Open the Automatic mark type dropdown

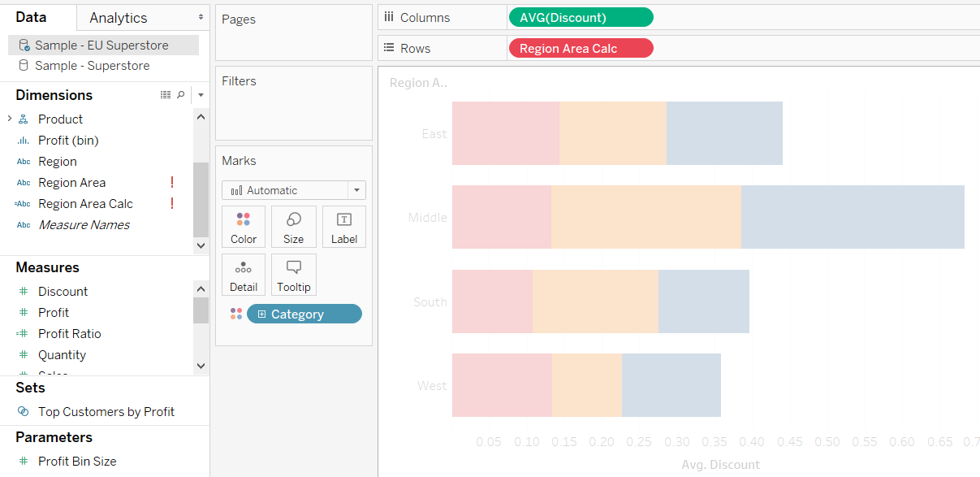[x=356, y=190]
